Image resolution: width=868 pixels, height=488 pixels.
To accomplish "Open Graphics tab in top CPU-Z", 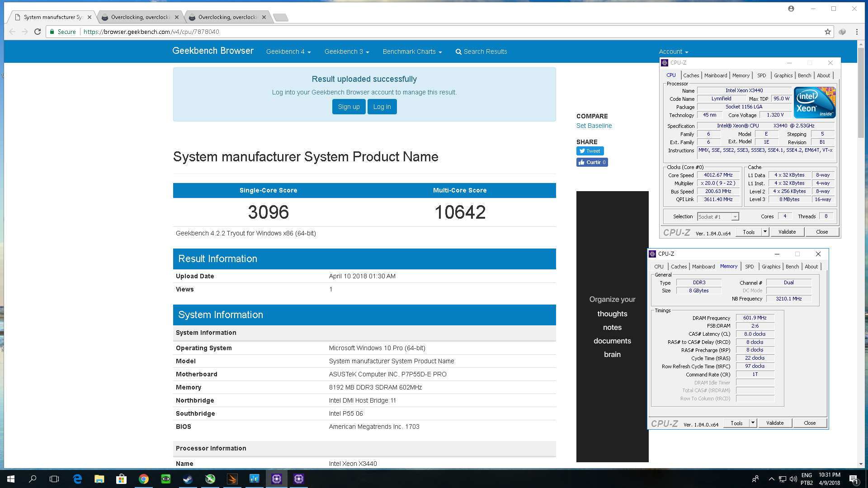I will click(x=783, y=75).
